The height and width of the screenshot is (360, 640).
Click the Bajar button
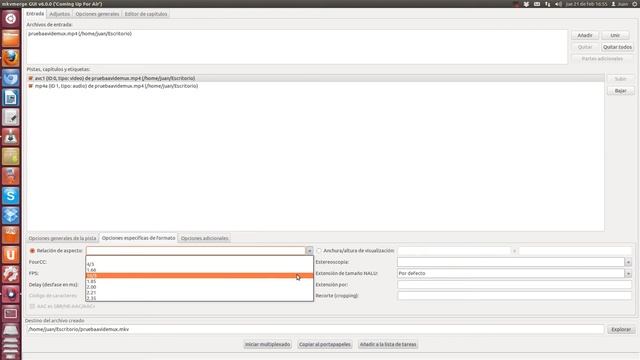[620, 91]
